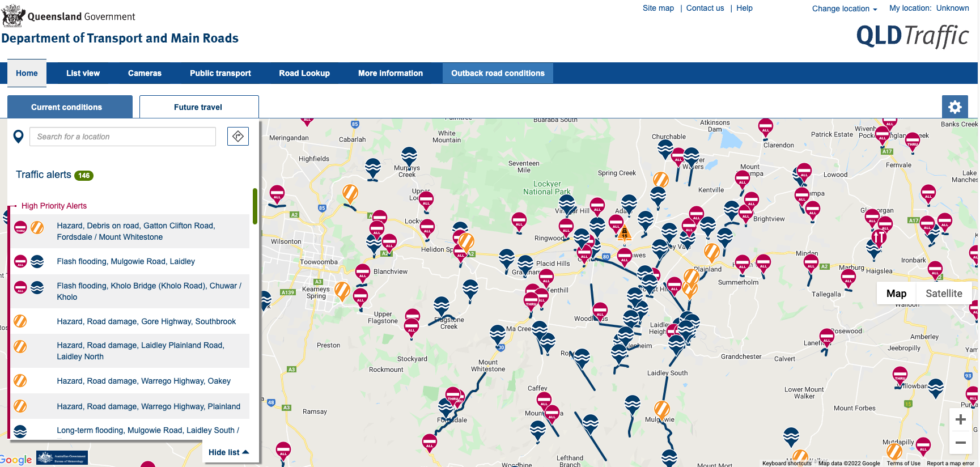Open the map settings gear
The image size is (980, 467).
click(954, 107)
